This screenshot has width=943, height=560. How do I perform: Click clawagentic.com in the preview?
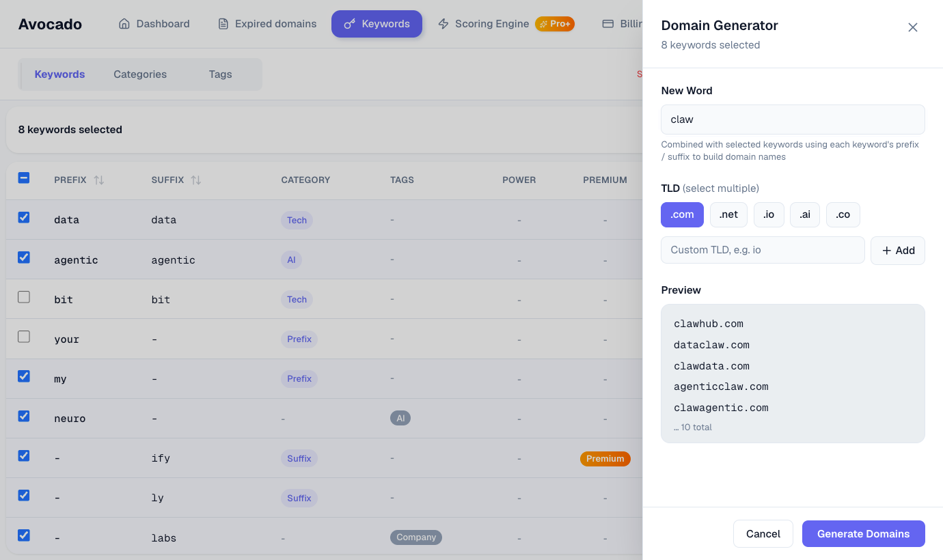pyautogui.click(x=721, y=408)
